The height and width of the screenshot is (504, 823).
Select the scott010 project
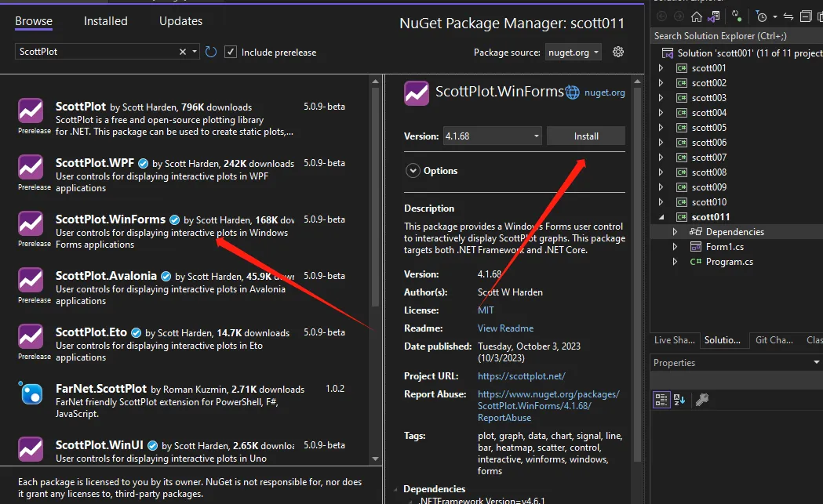[x=708, y=202]
